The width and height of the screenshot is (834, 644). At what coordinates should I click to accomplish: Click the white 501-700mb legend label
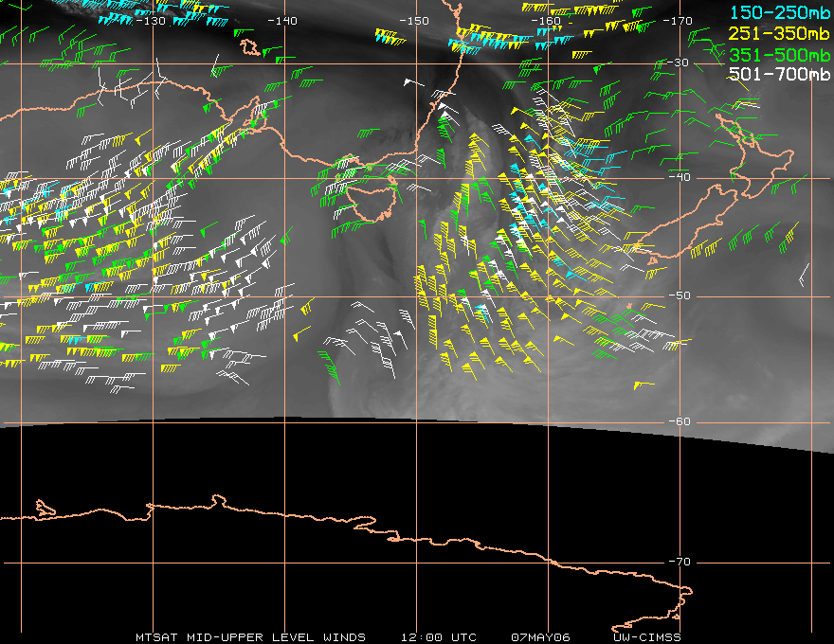point(780,74)
